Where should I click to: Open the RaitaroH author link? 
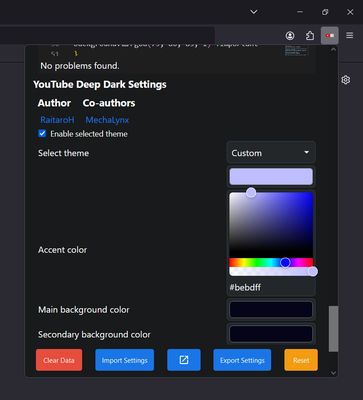tap(57, 120)
